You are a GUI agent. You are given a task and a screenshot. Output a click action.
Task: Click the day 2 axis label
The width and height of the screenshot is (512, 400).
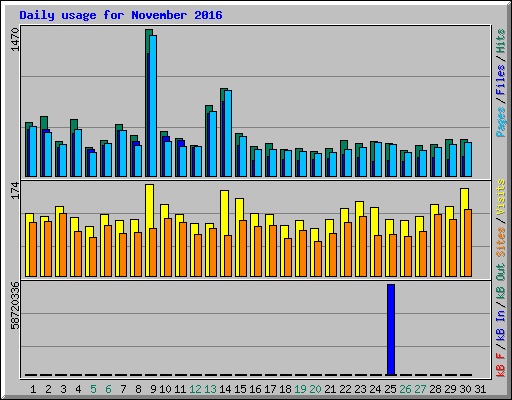click(48, 389)
